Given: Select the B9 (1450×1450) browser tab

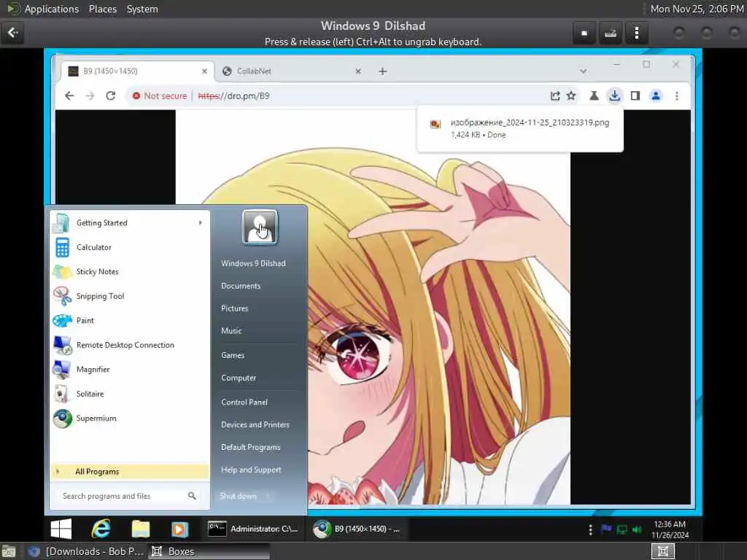Looking at the screenshot, I should (x=137, y=71).
